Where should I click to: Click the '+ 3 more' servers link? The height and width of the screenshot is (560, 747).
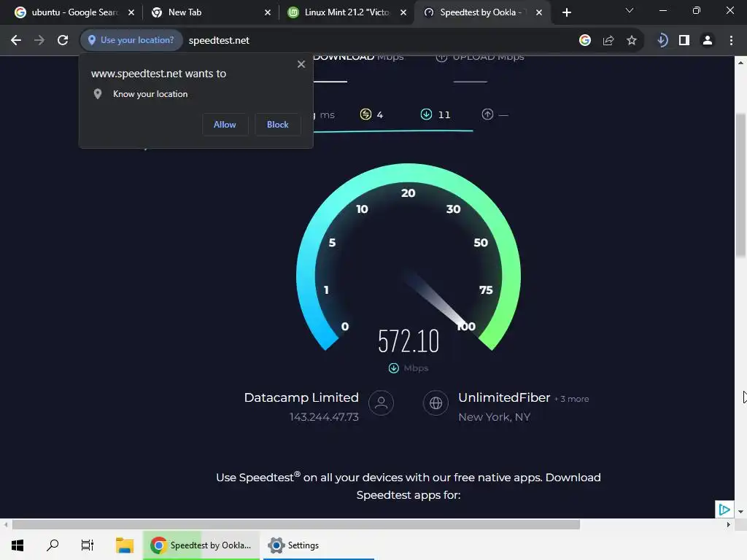point(572,399)
